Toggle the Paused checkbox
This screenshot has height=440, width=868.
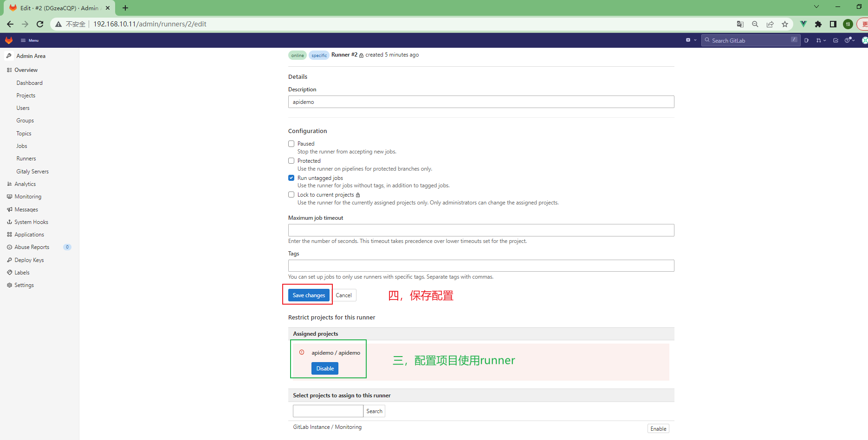291,144
